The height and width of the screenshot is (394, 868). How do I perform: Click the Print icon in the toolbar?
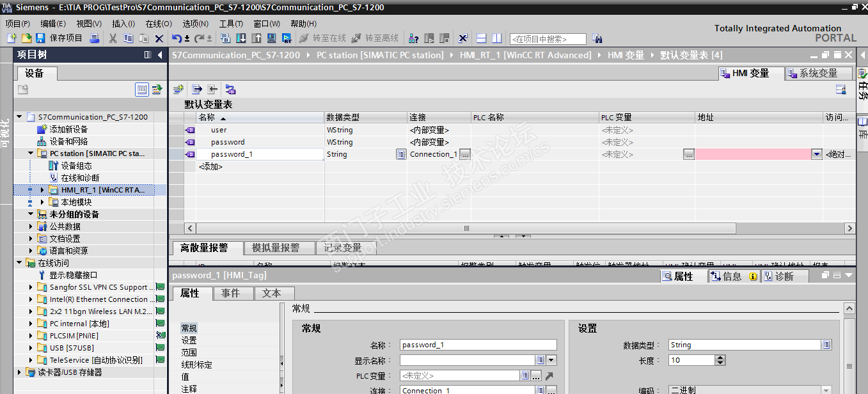pyautogui.click(x=94, y=38)
